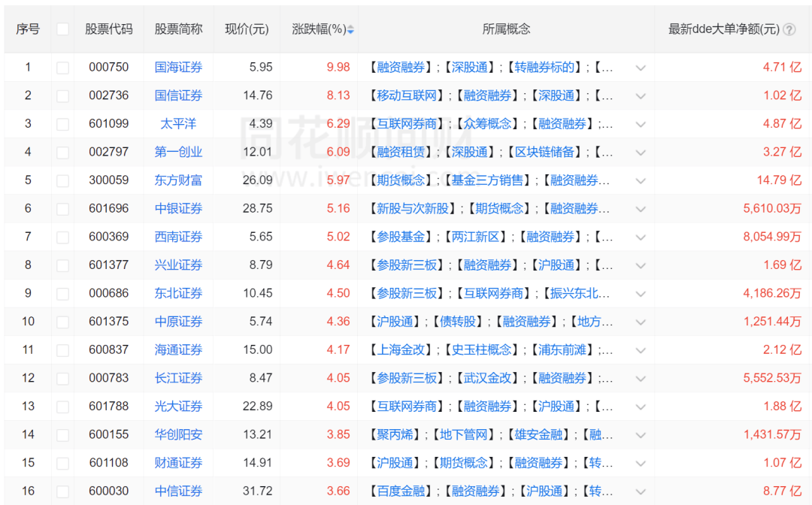Open the 国海证券 stock name link
Screen dimensions: 812x505
[x=177, y=67]
